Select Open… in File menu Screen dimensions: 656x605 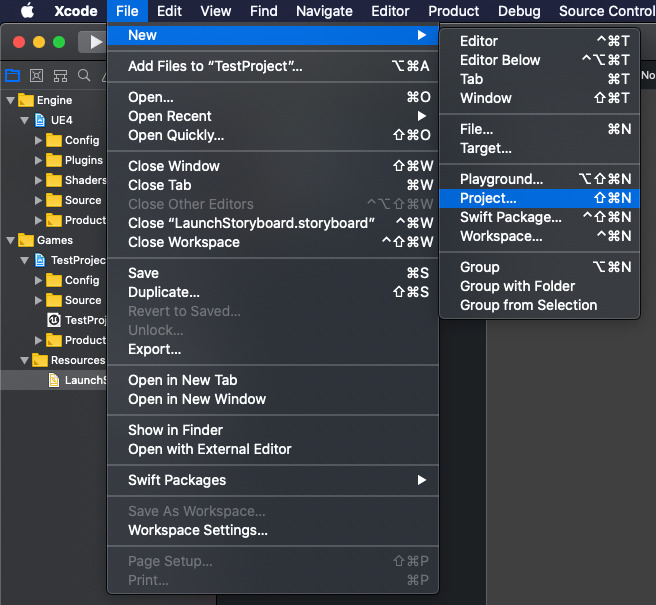click(x=273, y=97)
